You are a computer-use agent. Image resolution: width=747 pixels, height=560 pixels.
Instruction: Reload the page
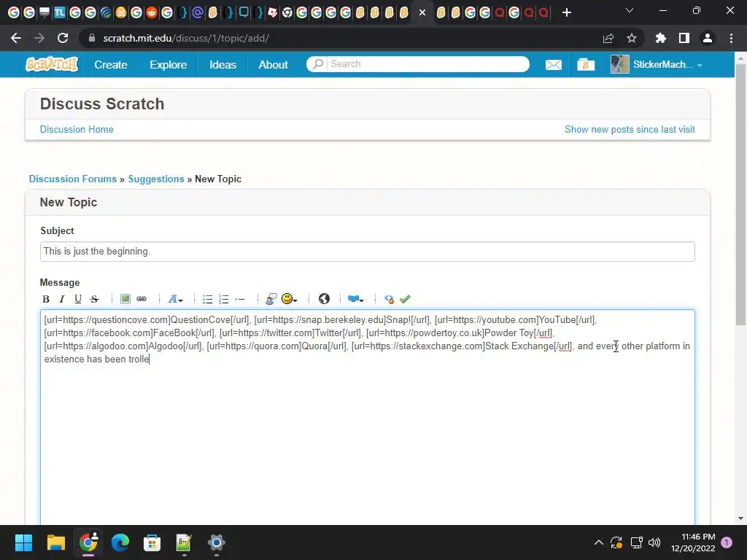pyautogui.click(x=63, y=38)
